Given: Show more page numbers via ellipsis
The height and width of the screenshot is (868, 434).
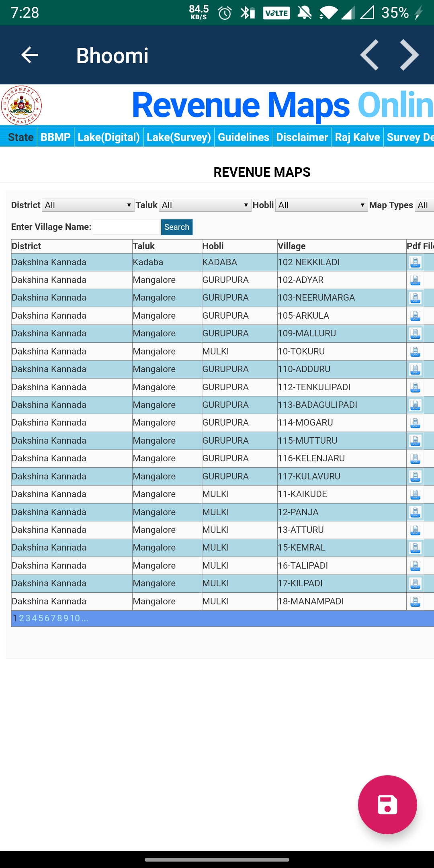Looking at the screenshot, I should click(85, 618).
